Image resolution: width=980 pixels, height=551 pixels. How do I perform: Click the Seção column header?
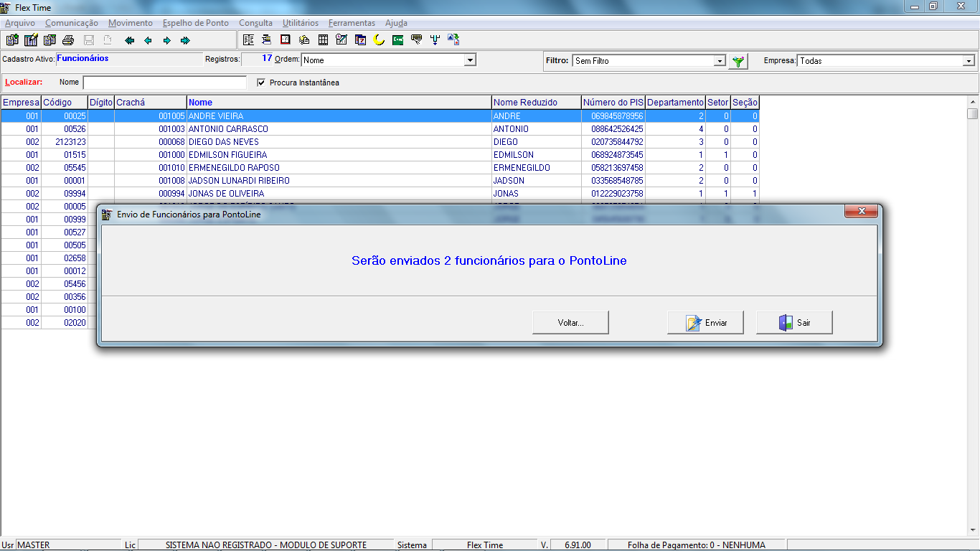click(745, 103)
